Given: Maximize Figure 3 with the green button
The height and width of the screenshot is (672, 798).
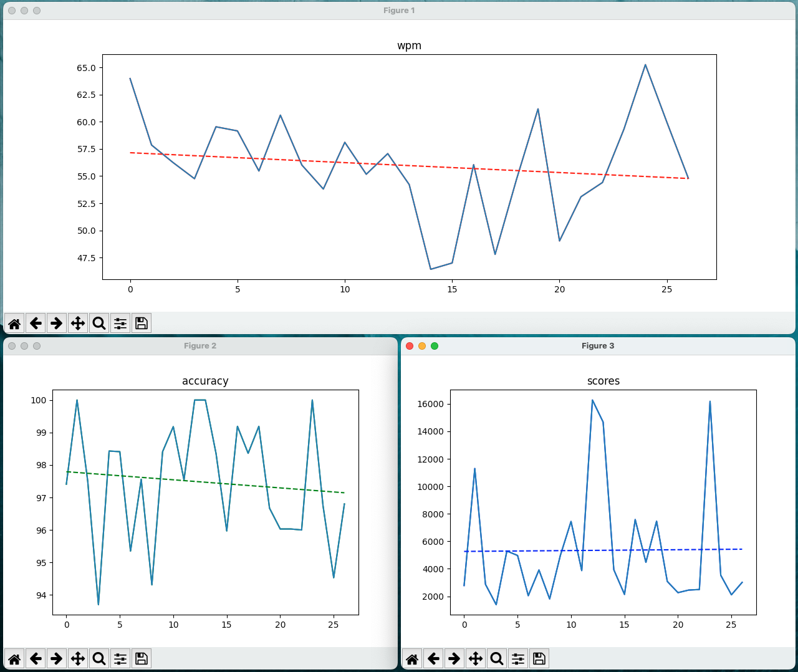Looking at the screenshot, I should coord(435,346).
